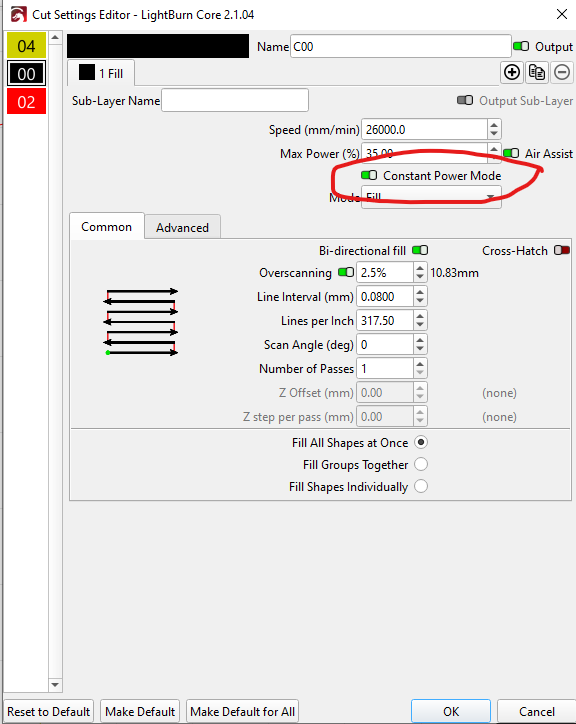The height and width of the screenshot is (724, 576).
Task: Toggle the Constant Power Mode switch
Action: 369,175
